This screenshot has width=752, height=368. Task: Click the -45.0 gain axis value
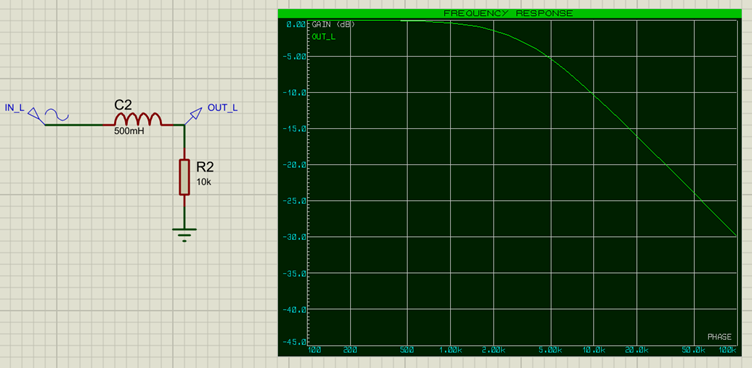coord(294,343)
